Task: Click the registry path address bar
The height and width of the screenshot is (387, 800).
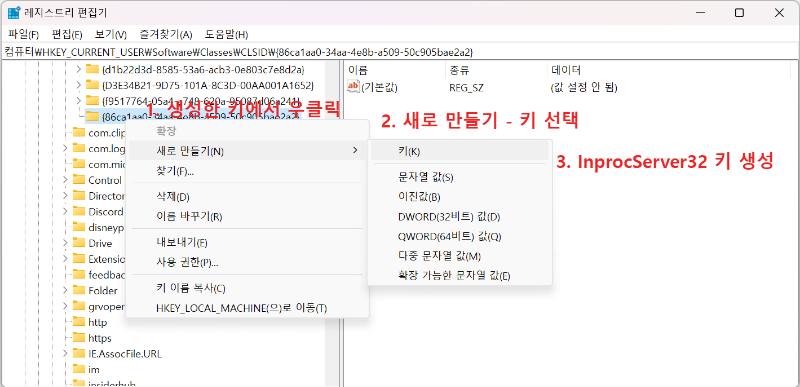Action: [400, 51]
